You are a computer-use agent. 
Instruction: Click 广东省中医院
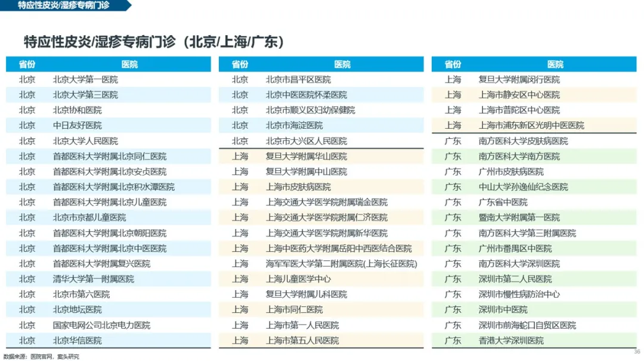click(x=503, y=202)
